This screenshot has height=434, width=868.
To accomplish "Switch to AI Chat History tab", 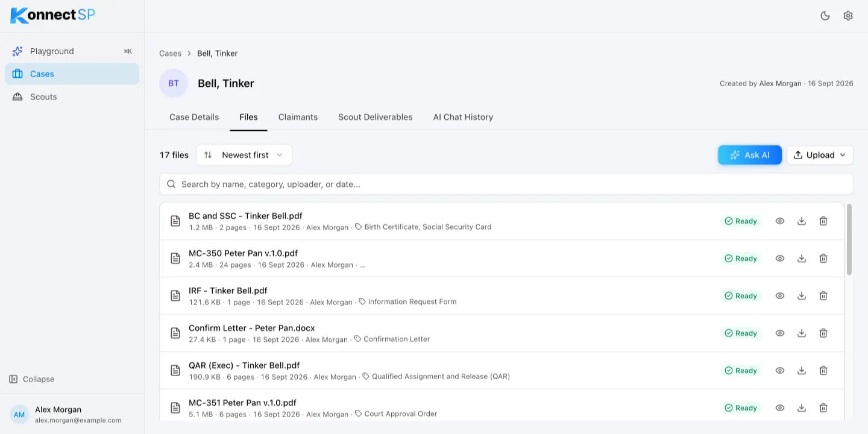I will [463, 117].
